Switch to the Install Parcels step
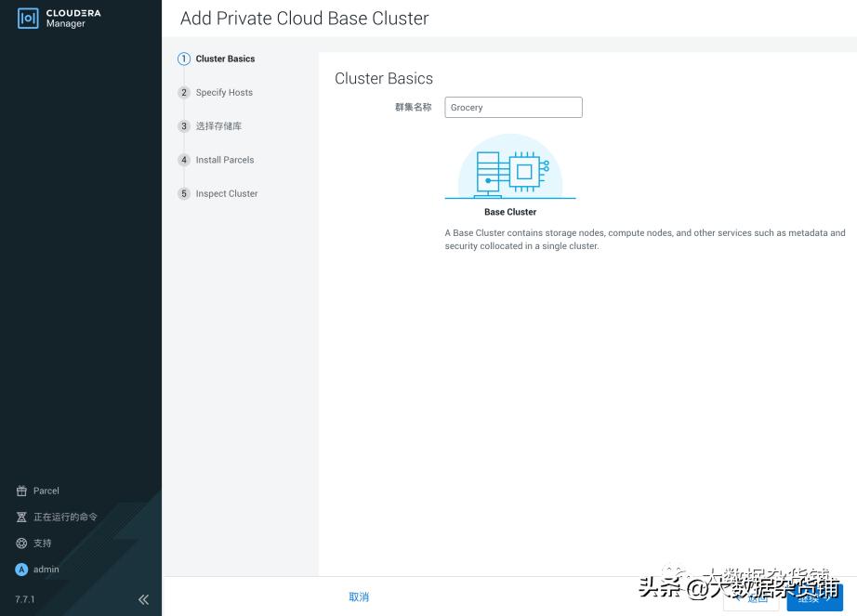Image resolution: width=857 pixels, height=616 pixels. (x=224, y=159)
